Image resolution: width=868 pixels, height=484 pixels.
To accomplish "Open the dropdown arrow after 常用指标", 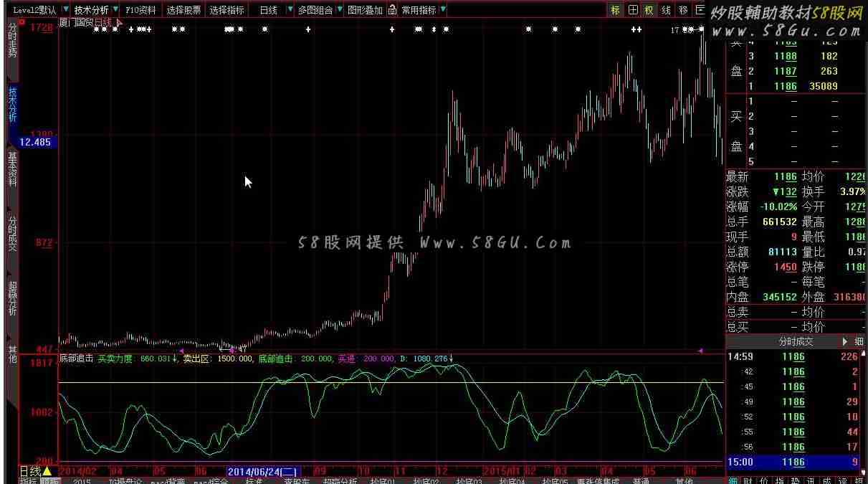I will 443,10.
